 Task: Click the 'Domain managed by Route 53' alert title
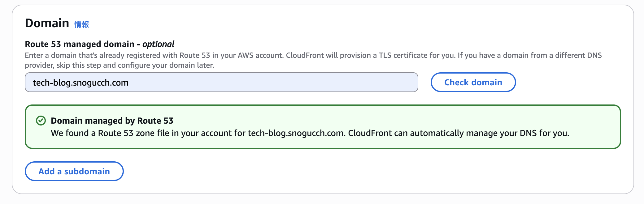click(112, 121)
